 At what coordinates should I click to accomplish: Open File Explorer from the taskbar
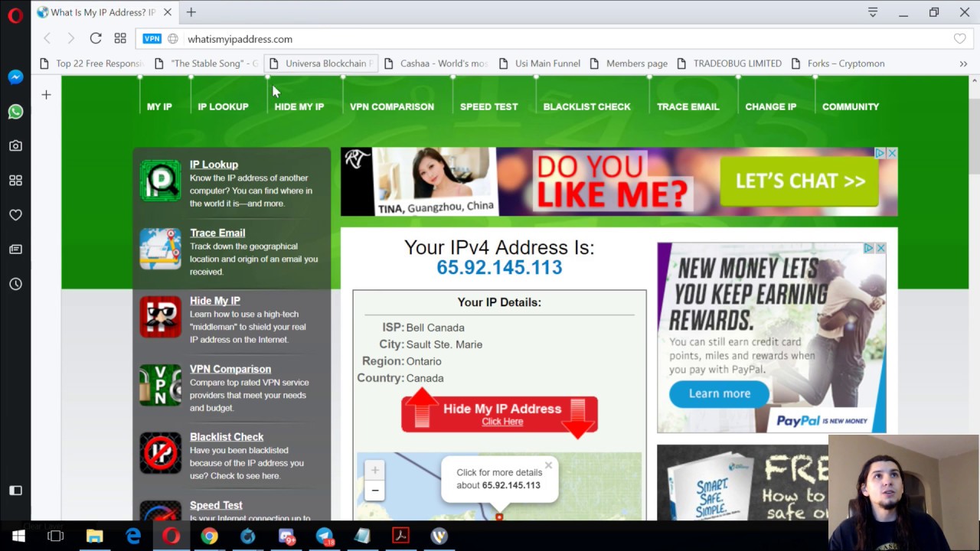pyautogui.click(x=94, y=536)
